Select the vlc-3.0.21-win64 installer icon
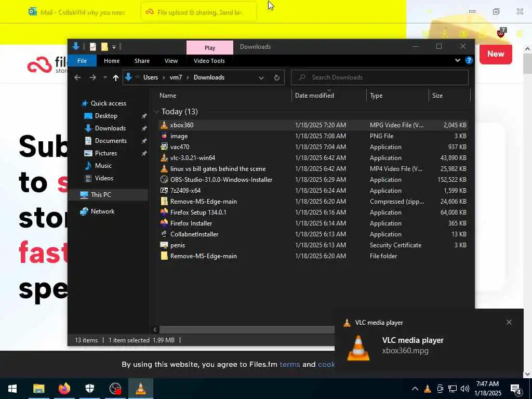 pos(164,157)
